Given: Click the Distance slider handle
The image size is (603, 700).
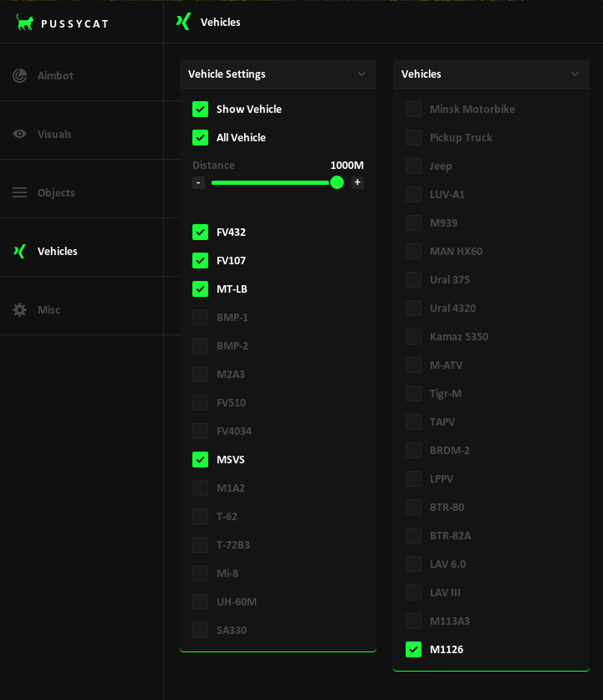Looking at the screenshot, I should (x=337, y=182).
